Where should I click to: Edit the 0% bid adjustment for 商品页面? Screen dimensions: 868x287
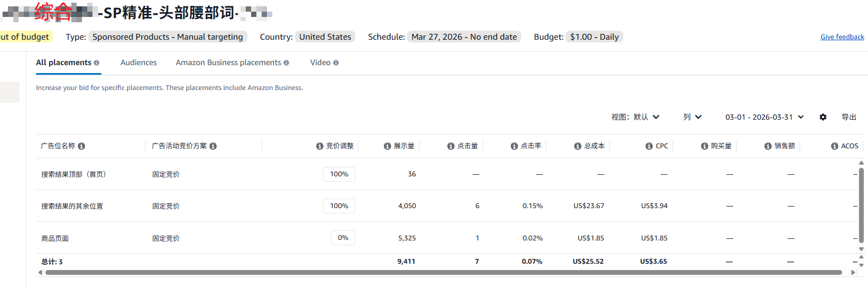(343, 238)
